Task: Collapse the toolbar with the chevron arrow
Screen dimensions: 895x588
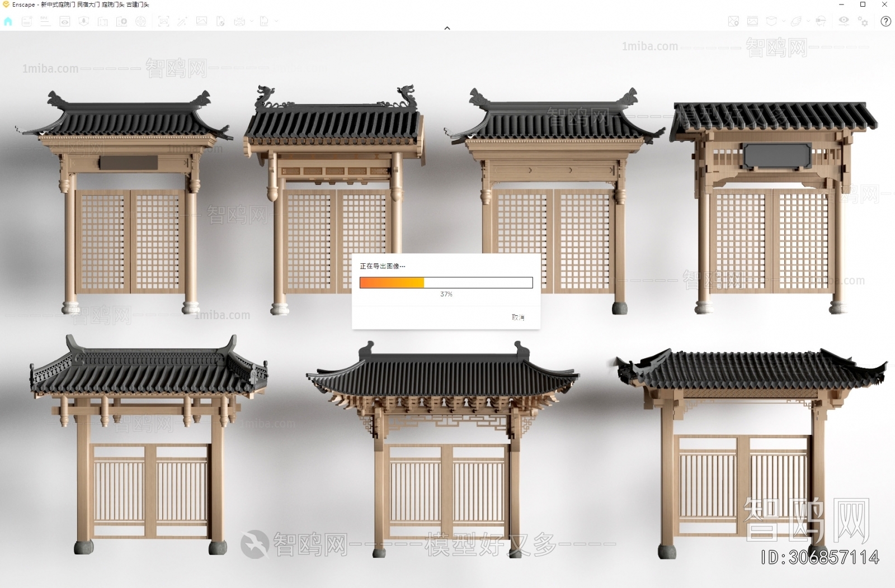Action: coord(447,28)
